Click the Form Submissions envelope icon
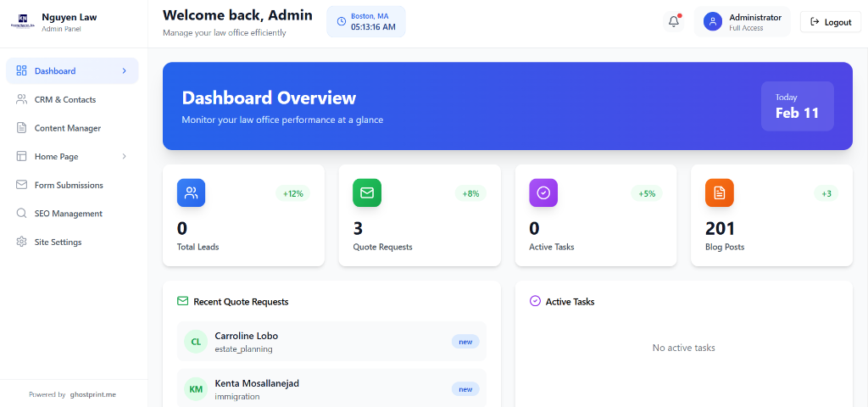Image resolution: width=868 pixels, height=407 pixels. point(21,185)
